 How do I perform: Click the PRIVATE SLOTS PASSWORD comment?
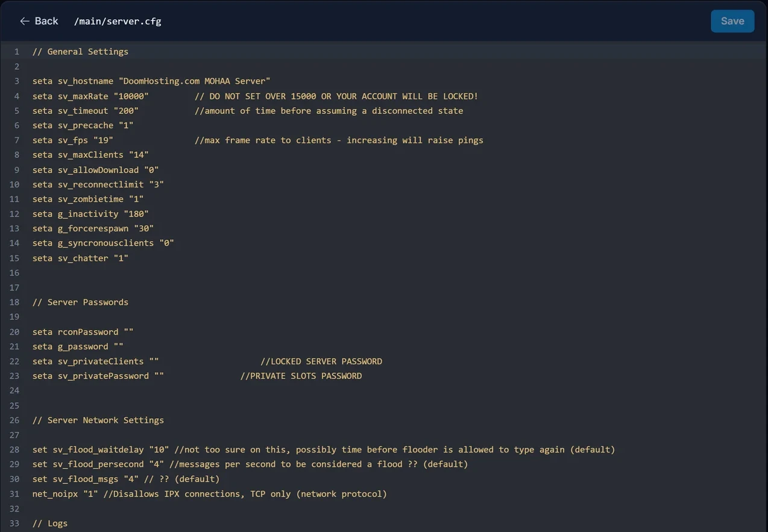301,376
